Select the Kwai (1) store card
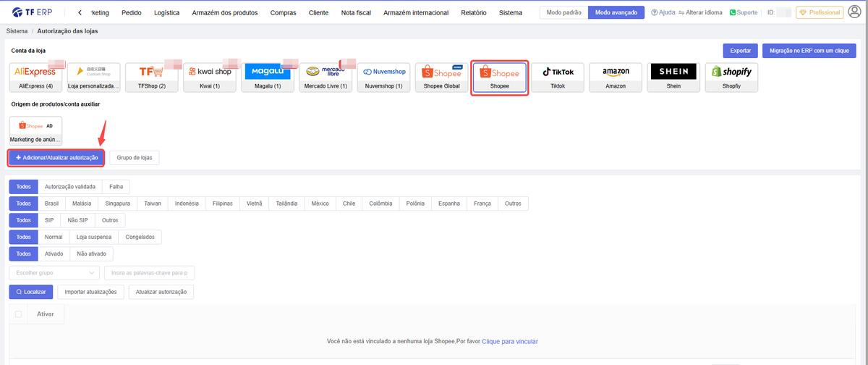 tap(210, 77)
